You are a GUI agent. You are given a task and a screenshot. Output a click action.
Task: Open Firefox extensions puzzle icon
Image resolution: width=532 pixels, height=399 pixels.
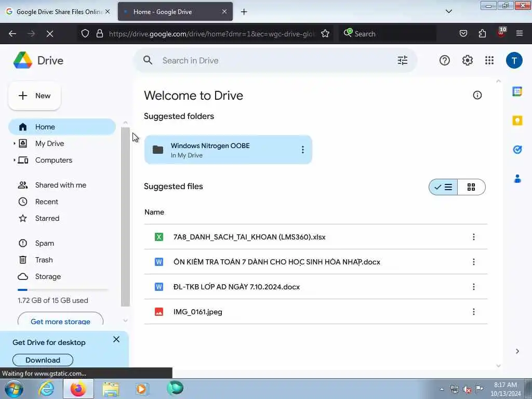[482, 34]
